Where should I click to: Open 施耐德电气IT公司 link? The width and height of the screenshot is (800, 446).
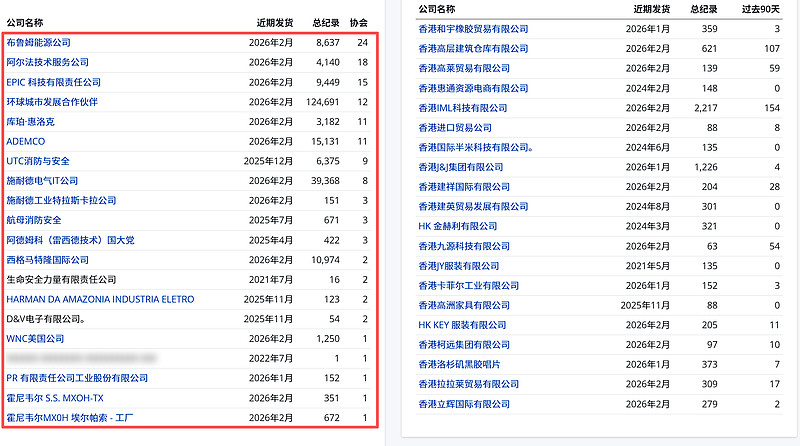click(x=42, y=181)
